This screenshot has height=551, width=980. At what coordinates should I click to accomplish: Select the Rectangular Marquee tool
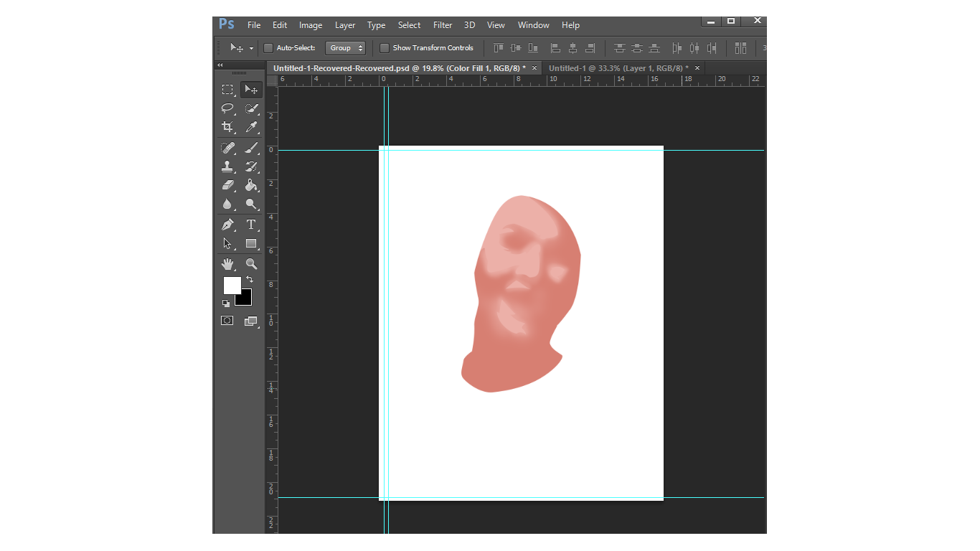click(227, 90)
